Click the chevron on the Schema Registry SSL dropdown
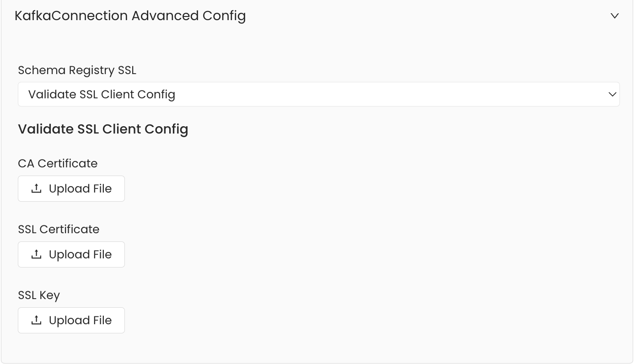Viewport: 635px width, 364px height. pos(612,94)
